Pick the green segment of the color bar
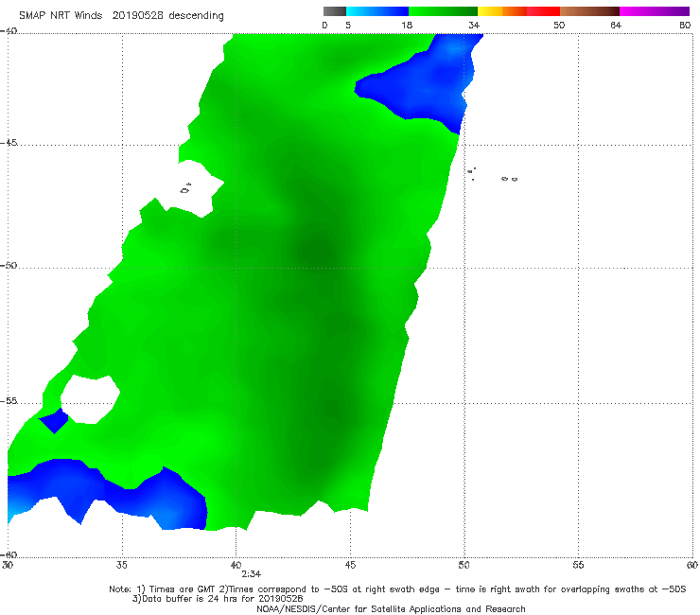The height and width of the screenshot is (615, 700). [x=443, y=11]
